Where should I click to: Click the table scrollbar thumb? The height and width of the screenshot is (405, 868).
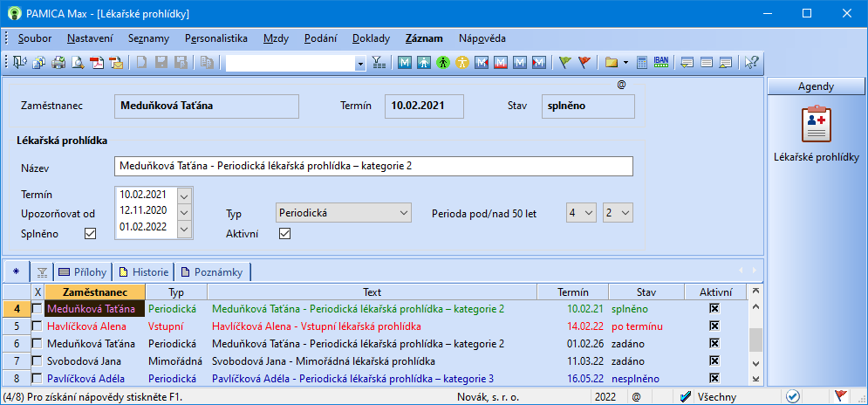point(755,339)
